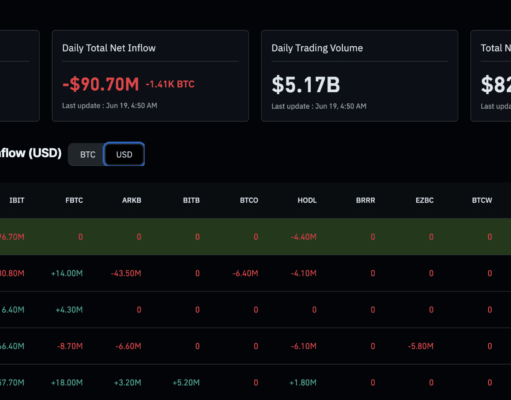Click the +4.30M FBTC cell
511x400 pixels.
69,310
